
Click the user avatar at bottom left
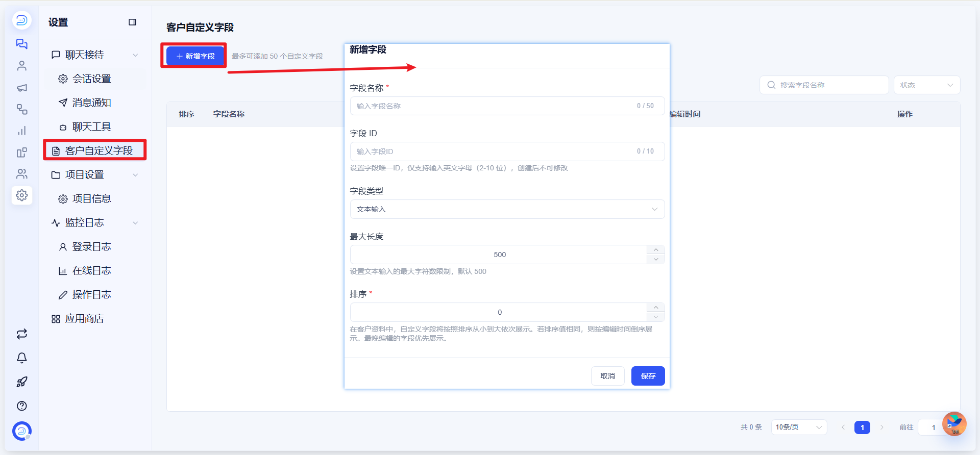coord(21,431)
